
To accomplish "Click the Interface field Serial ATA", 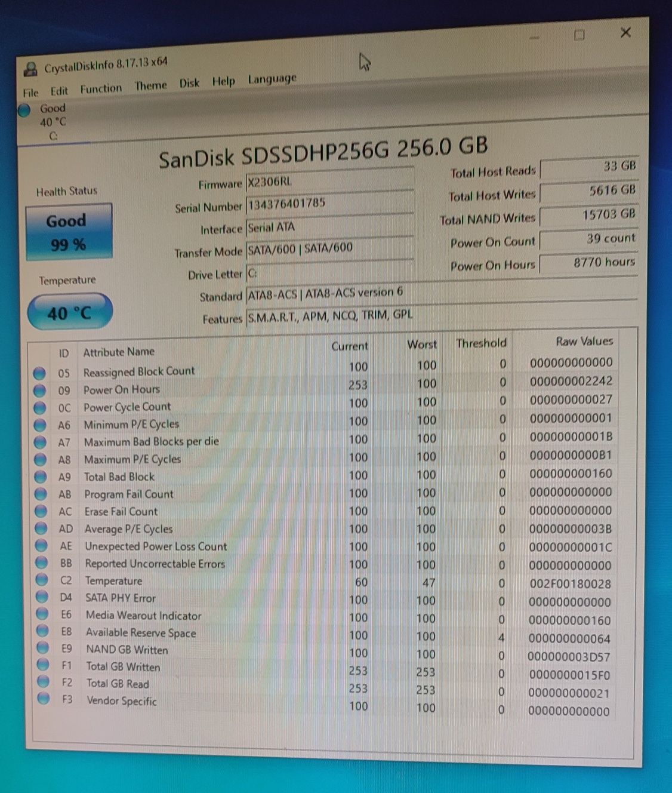I will click(329, 226).
